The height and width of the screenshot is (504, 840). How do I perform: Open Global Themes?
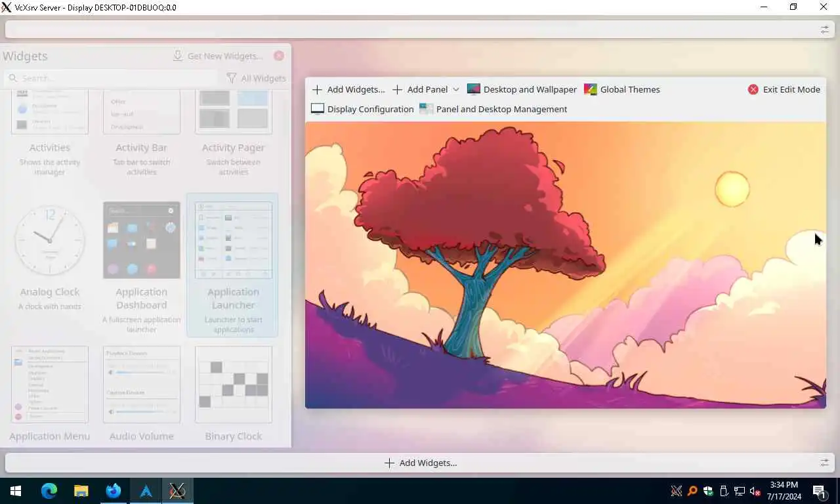click(x=622, y=89)
